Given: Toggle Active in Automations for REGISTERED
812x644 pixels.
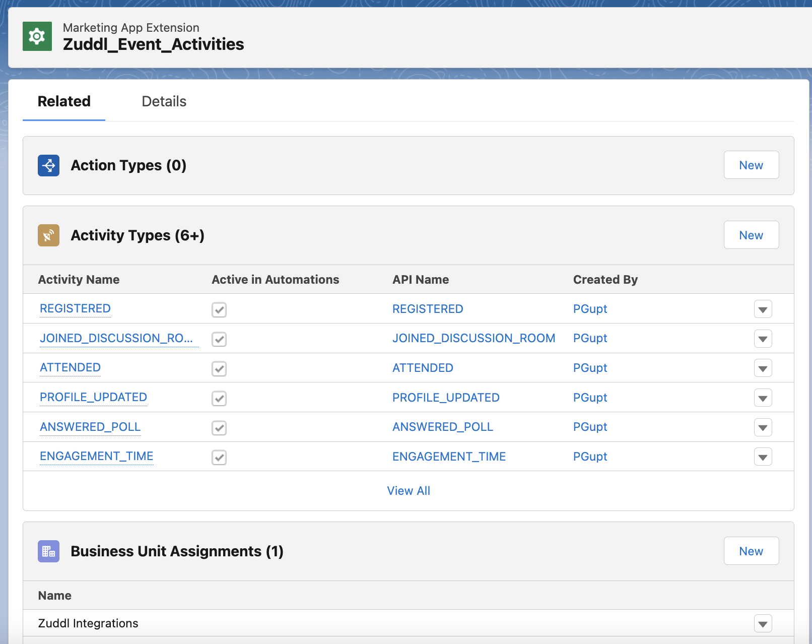Looking at the screenshot, I should point(219,309).
